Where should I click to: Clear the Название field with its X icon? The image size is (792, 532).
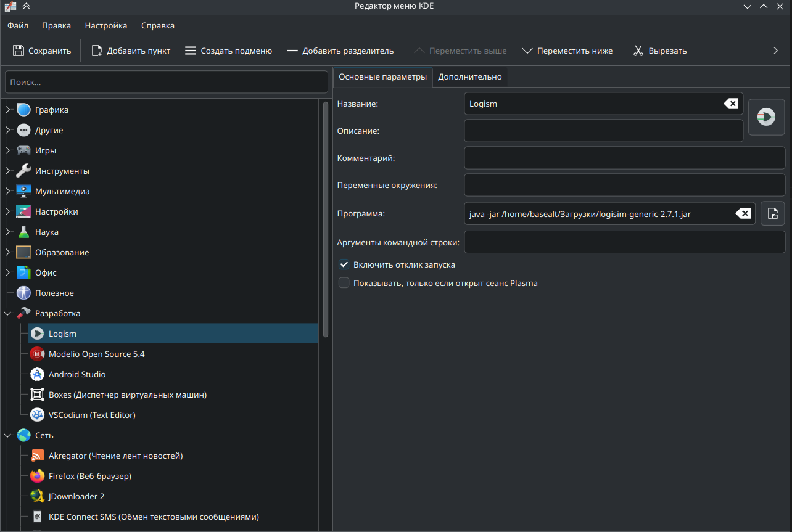(x=730, y=104)
